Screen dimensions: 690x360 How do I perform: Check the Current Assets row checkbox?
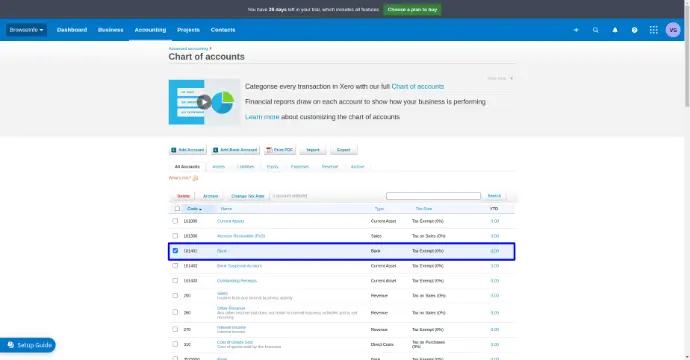[x=175, y=221]
